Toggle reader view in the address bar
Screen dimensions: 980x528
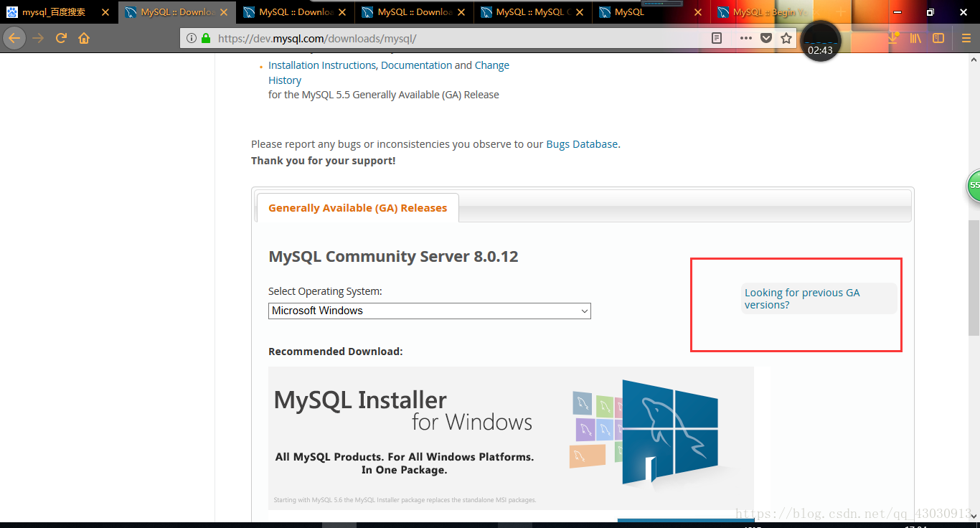(717, 38)
